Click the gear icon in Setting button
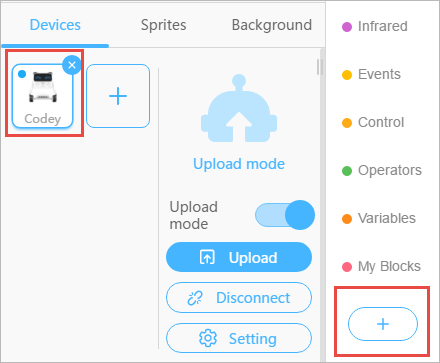 tap(208, 338)
